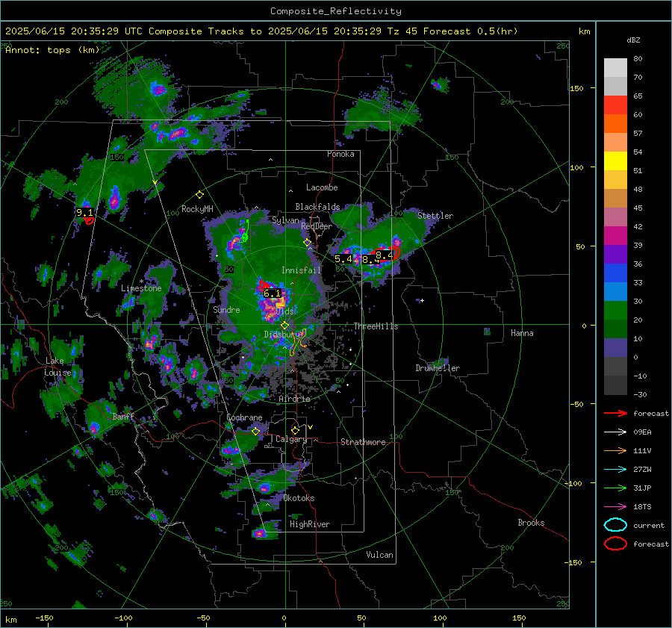Click the red forecast arrow in legend
The width and height of the screenshot is (672, 628).
click(615, 413)
